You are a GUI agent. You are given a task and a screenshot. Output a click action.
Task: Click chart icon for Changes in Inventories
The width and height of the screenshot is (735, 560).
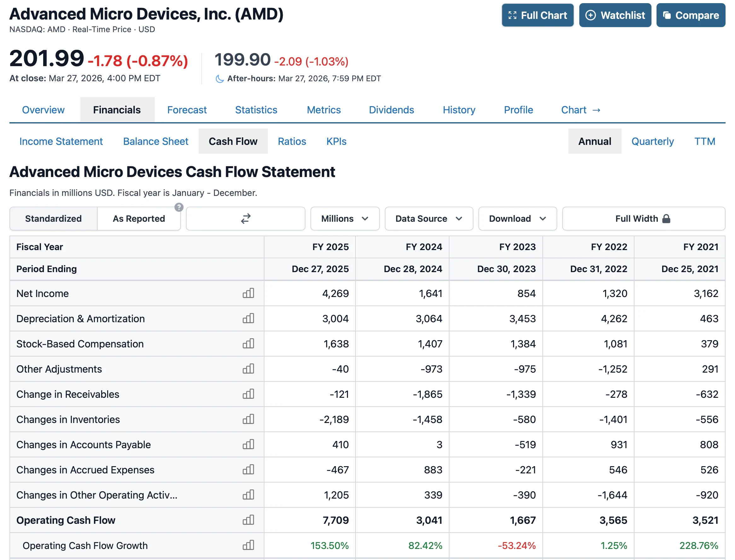[x=248, y=419]
